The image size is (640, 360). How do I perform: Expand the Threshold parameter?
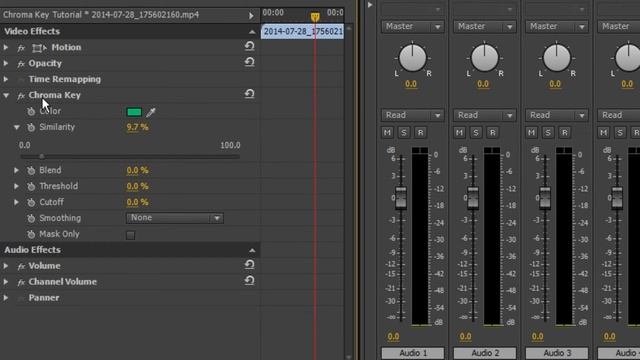[x=16, y=186]
